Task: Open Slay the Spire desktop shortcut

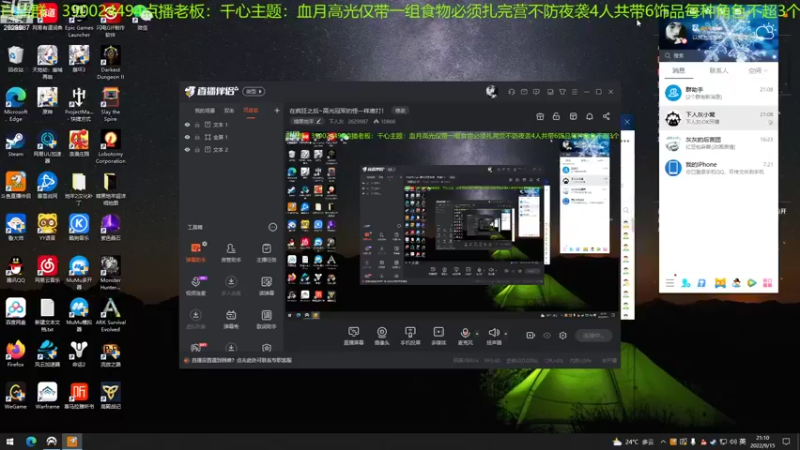Action: 110,104
